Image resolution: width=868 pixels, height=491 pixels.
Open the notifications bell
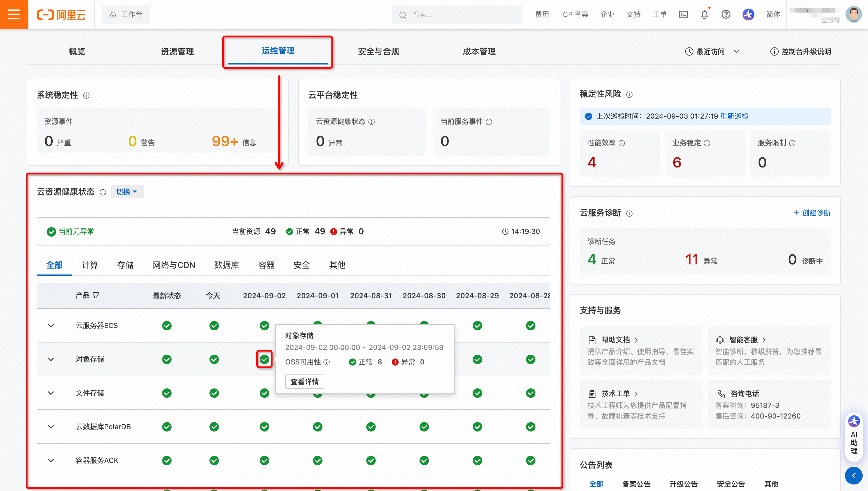704,14
